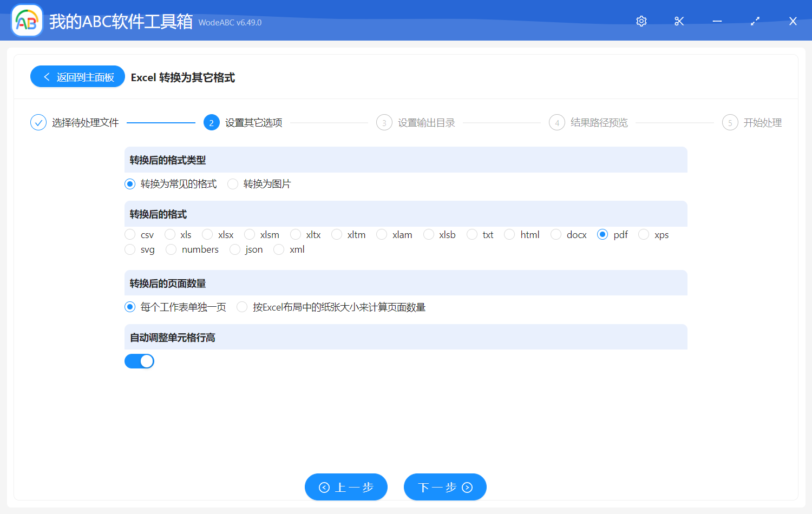The image size is (812, 514).
Task: Click the 返回到主面板 back button
Action: pos(77,76)
